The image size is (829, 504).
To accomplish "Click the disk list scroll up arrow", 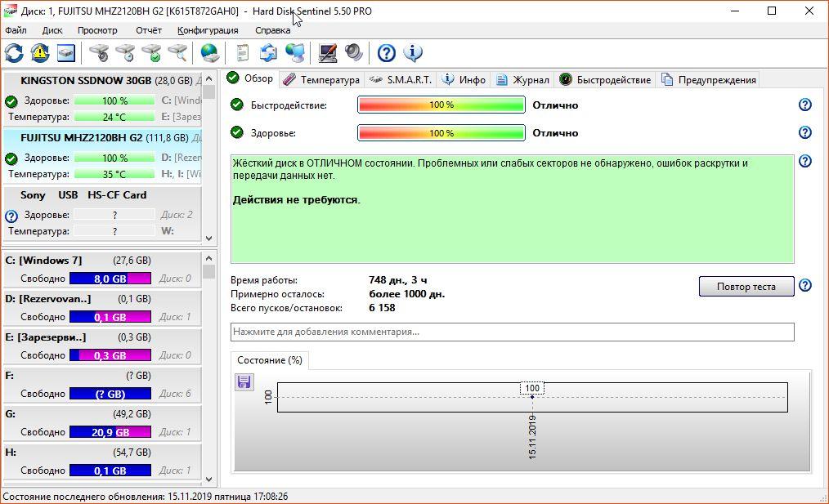I will click(208, 78).
